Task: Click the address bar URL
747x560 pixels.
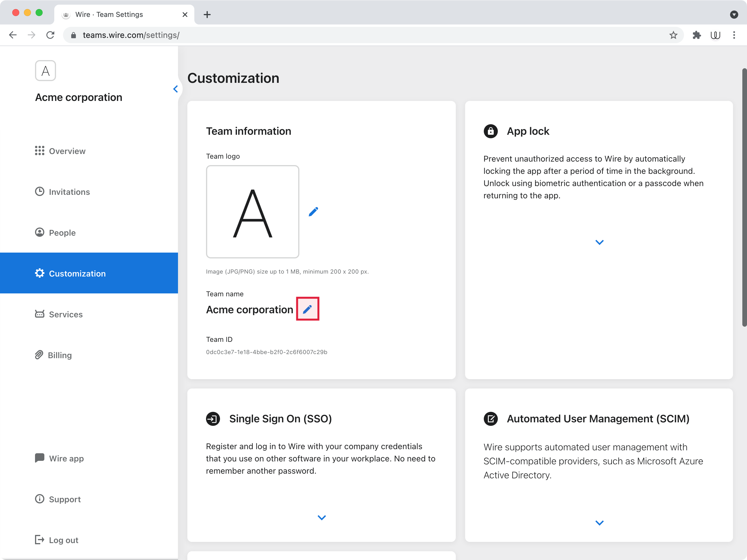Action: [131, 35]
